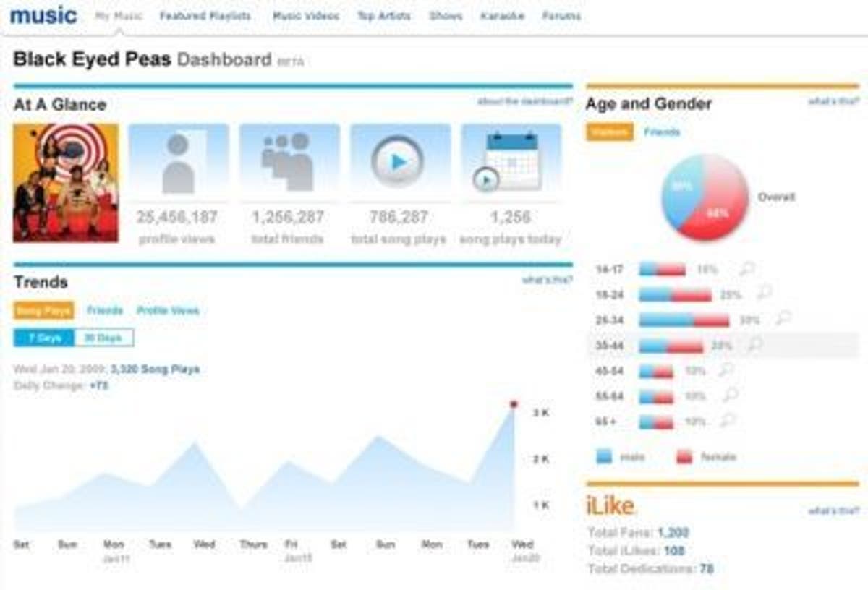Image resolution: width=868 pixels, height=590 pixels.
Task: Switch trends range to 30 Days
Action: (103, 338)
